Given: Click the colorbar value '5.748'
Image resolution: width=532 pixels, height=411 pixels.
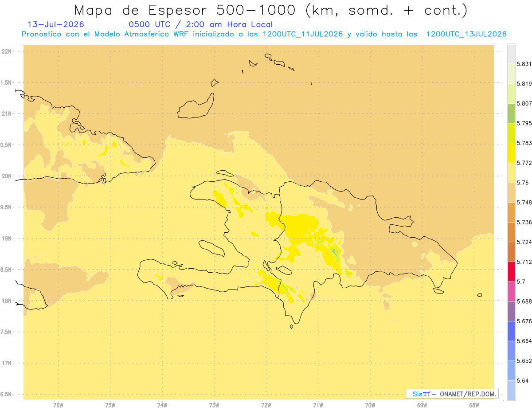Looking at the screenshot, I should (x=524, y=202).
